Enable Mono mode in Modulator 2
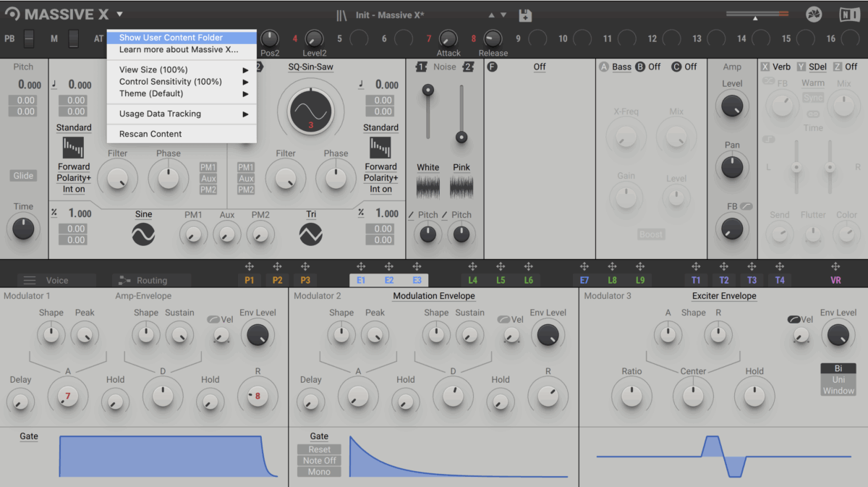Image resolution: width=868 pixels, height=487 pixels. (319, 472)
